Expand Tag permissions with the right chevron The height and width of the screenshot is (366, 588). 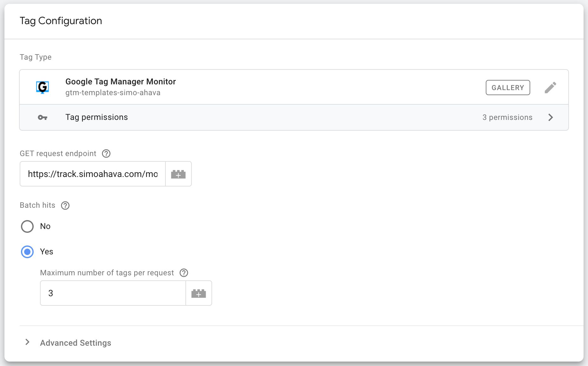click(551, 117)
